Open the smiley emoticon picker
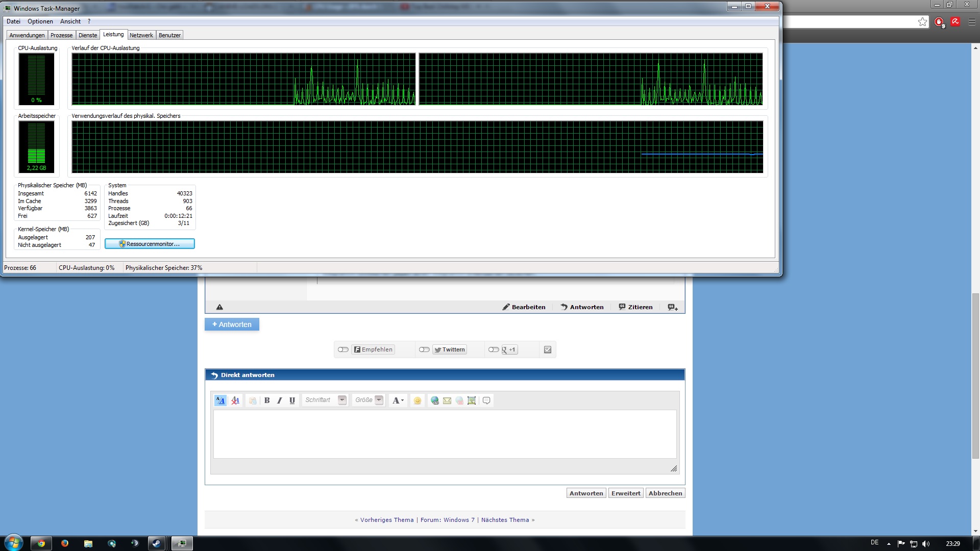 click(418, 400)
